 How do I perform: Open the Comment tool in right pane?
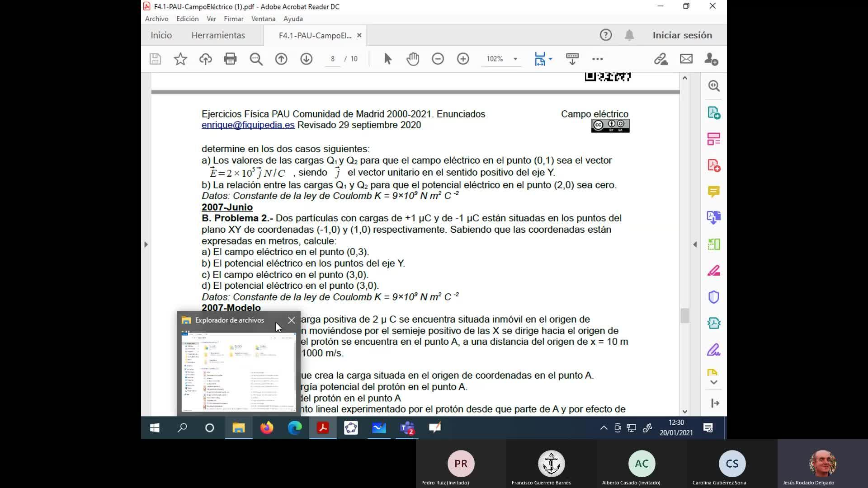(x=713, y=192)
